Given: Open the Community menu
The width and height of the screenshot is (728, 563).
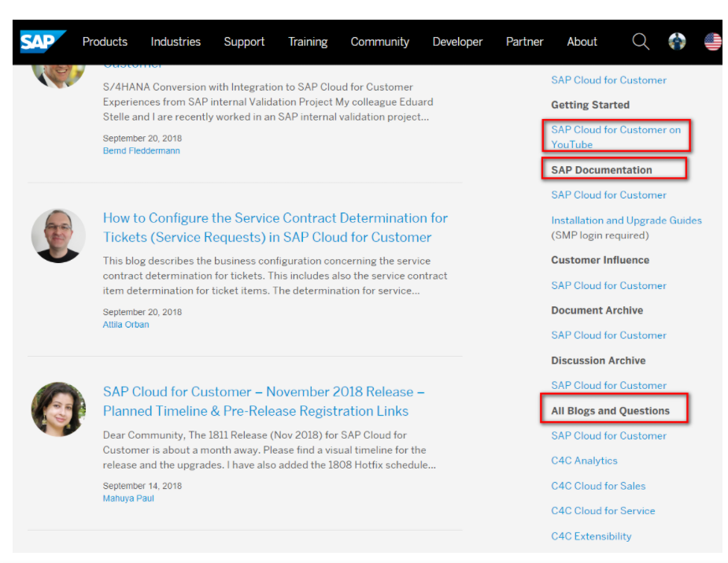Looking at the screenshot, I should click(380, 42).
